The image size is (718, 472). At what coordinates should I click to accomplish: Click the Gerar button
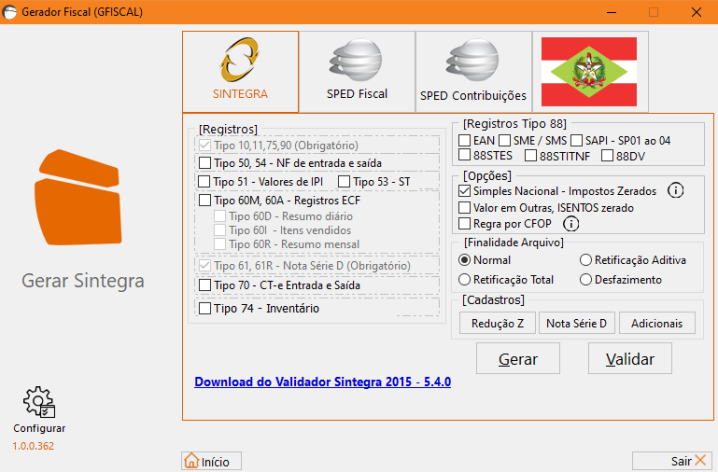pos(518,359)
